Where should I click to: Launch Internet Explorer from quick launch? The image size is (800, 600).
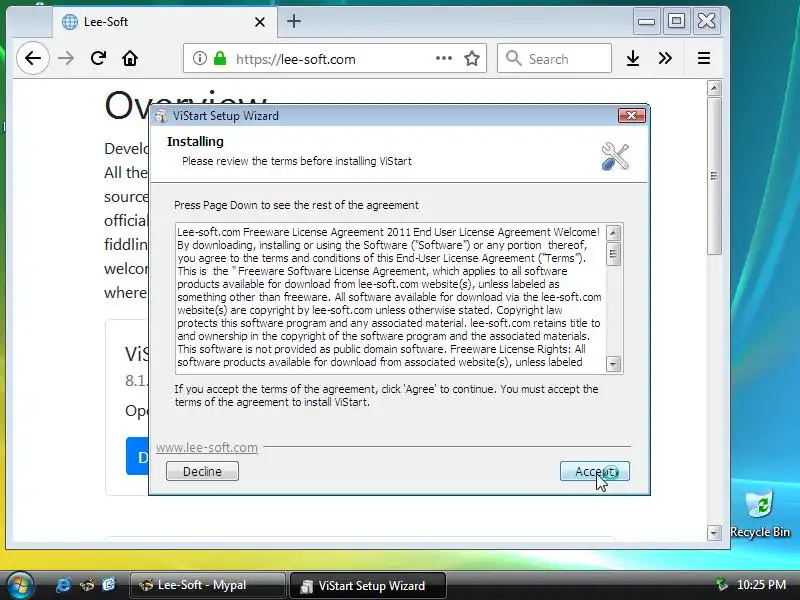[x=63, y=585]
